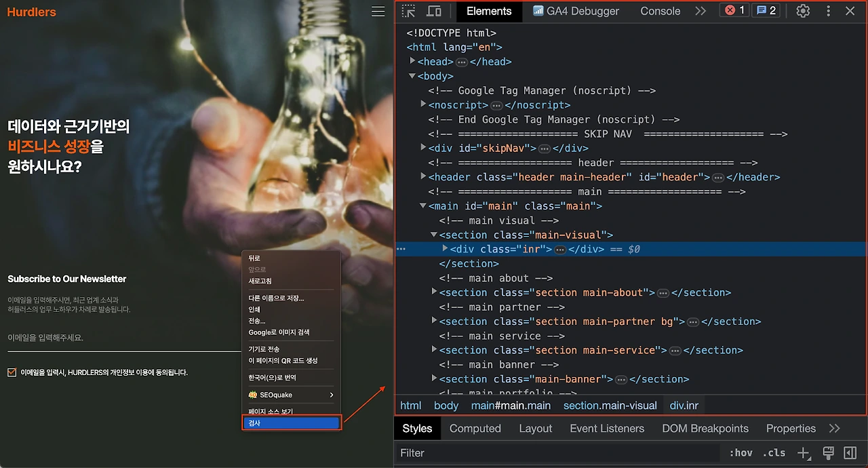Show more styles pane tabs chevron
The height and width of the screenshot is (468, 868).
pos(835,429)
